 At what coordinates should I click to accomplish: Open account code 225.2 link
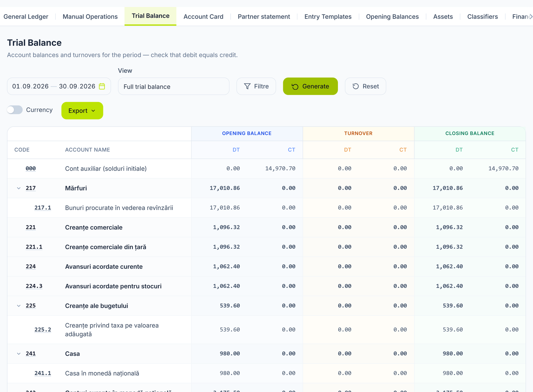pyautogui.click(x=43, y=330)
